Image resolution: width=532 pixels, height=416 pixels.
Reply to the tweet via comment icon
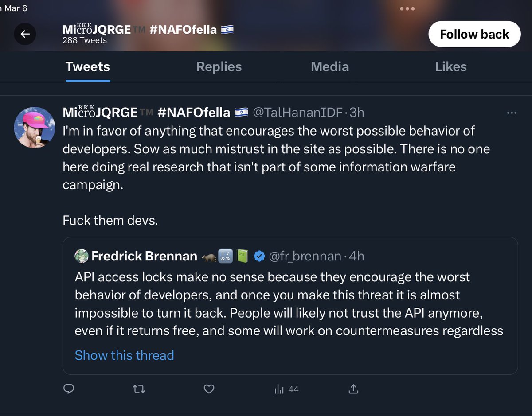tap(69, 389)
